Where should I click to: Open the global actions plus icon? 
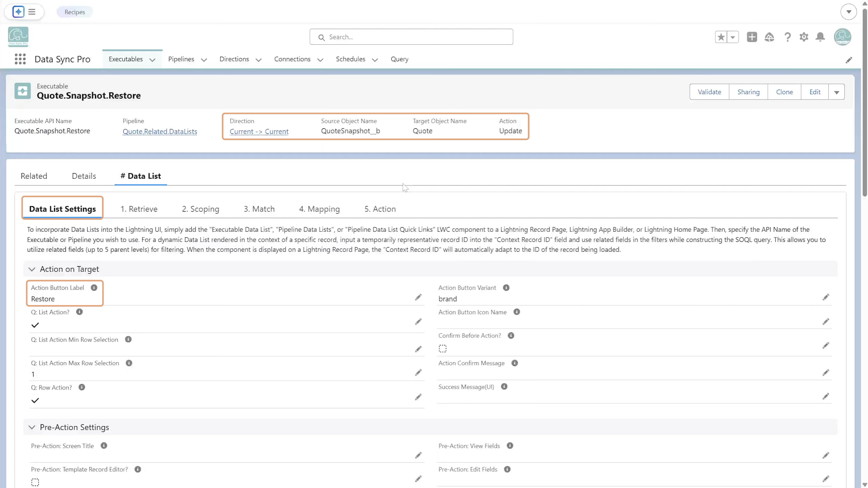click(752, 37)
